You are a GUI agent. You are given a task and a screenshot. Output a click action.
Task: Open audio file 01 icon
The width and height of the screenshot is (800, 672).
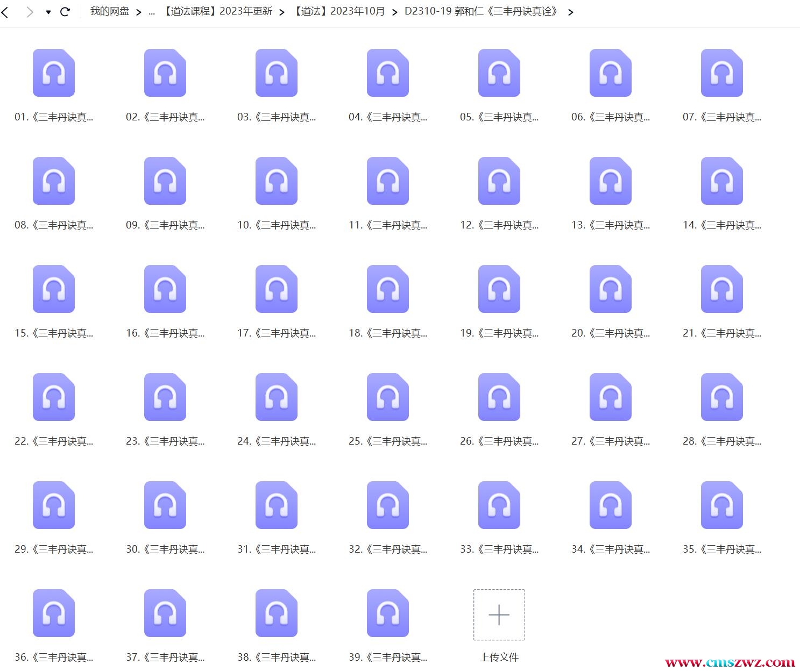click(54, 73)
